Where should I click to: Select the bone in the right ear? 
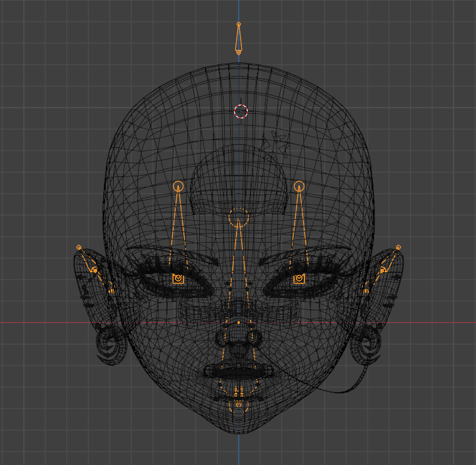tap(382, 269)
